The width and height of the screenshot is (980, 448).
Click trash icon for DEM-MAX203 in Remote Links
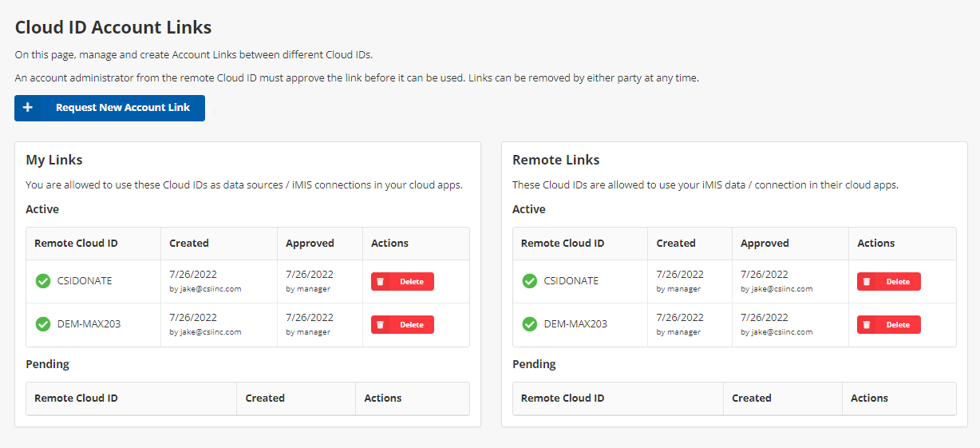(x=867, y=325)
